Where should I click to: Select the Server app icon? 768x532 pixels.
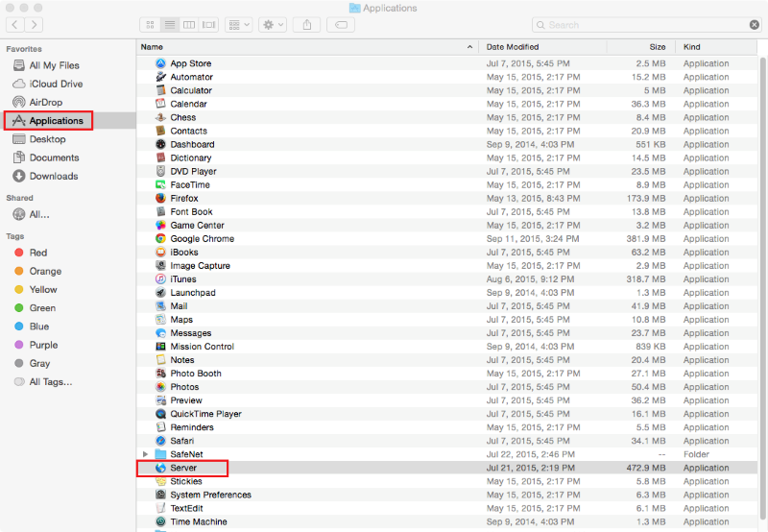pos(160,468)
